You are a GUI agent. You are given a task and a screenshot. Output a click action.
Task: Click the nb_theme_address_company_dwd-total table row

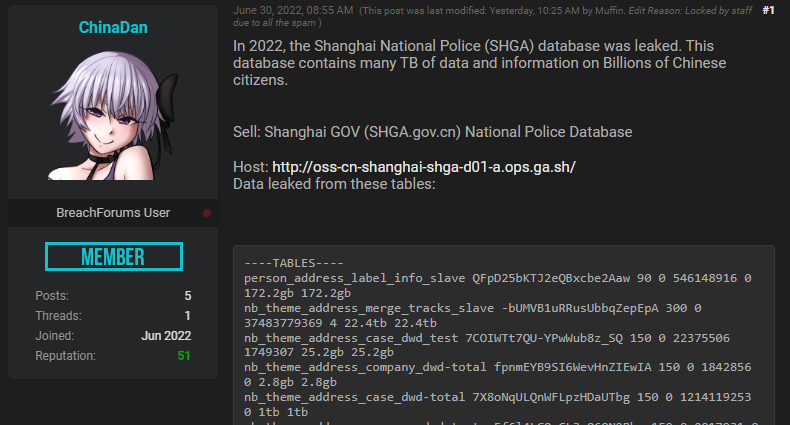(x=498, y=375)
